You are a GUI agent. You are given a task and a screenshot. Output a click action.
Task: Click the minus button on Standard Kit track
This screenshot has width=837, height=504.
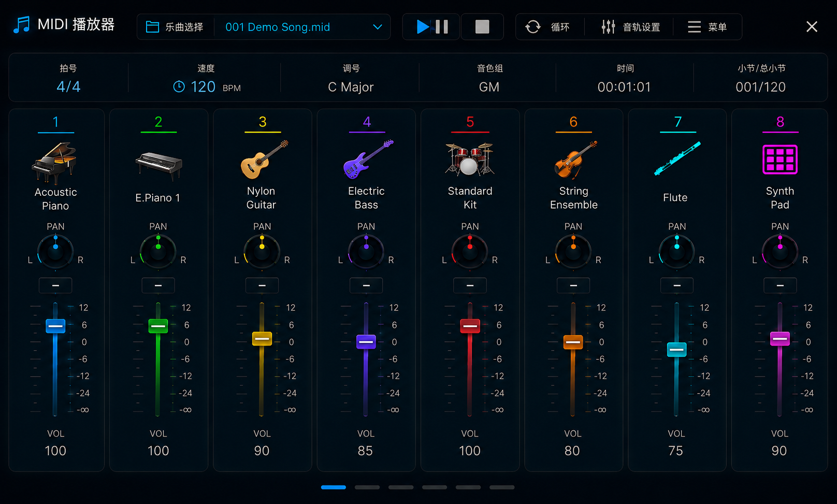coord(470,285)
